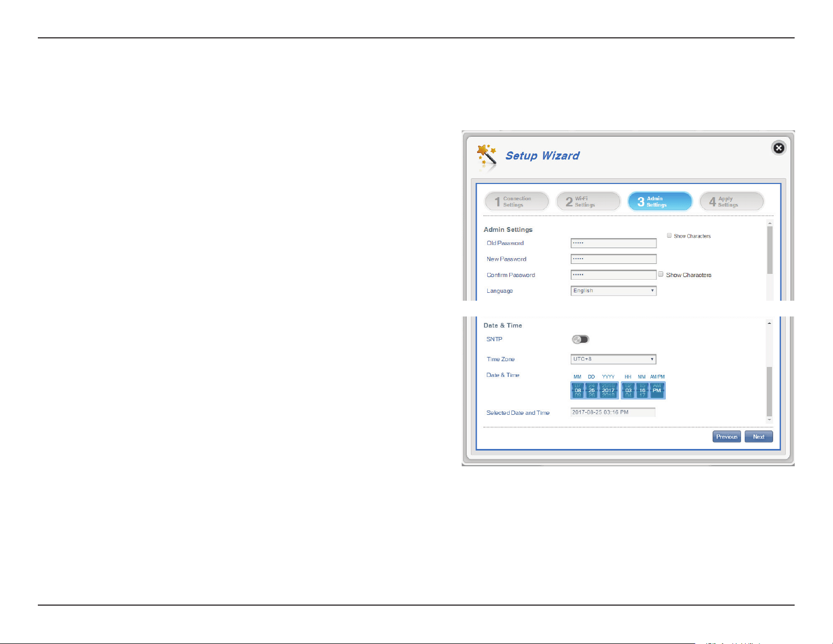
Task: Click the Date & Time panel scrollbar thumb
Action: pos(769,392)
